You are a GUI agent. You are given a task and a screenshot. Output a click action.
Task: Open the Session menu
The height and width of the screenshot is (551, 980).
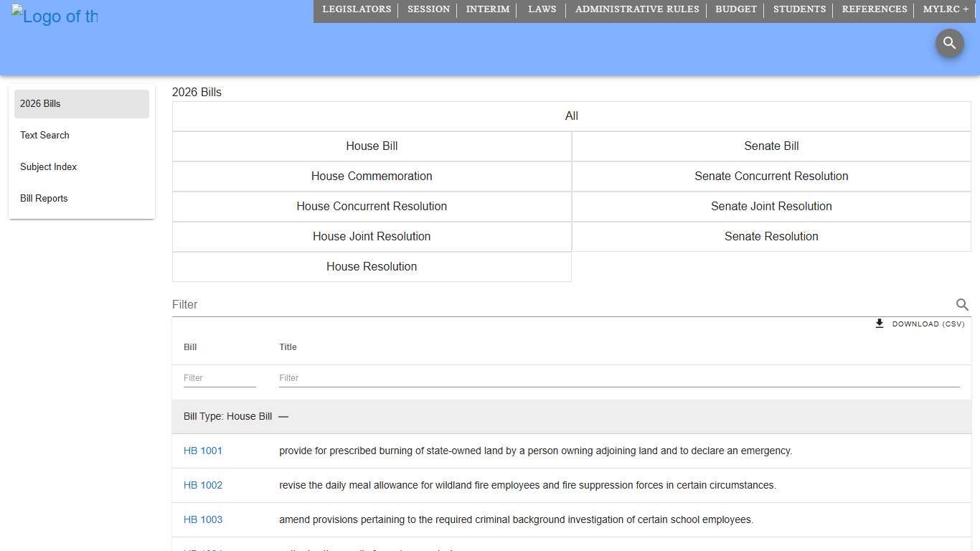(428, 9)
